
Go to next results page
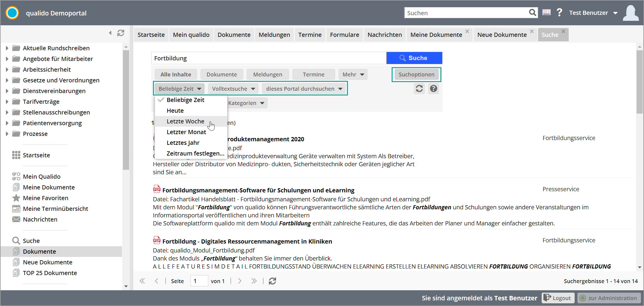[x=240, y=281]
